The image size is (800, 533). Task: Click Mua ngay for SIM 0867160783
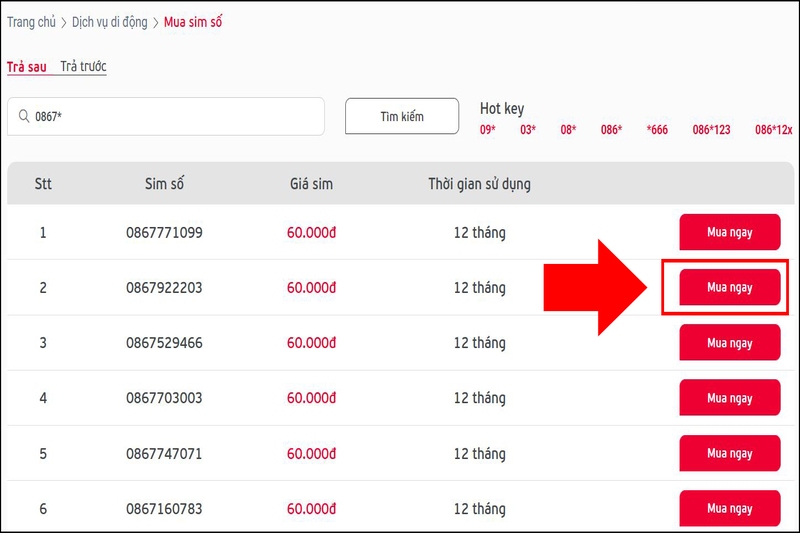(x=729, y=509)
